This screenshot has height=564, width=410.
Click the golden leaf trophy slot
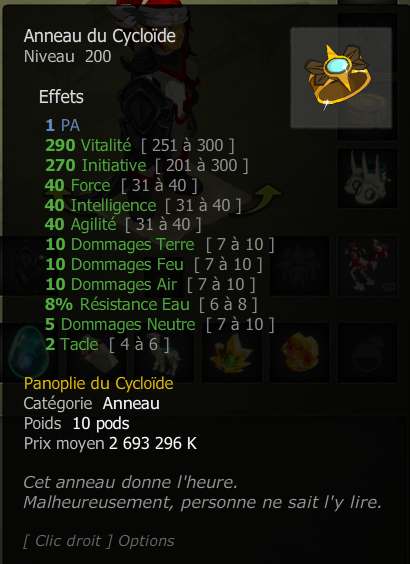tap(232, 352)
